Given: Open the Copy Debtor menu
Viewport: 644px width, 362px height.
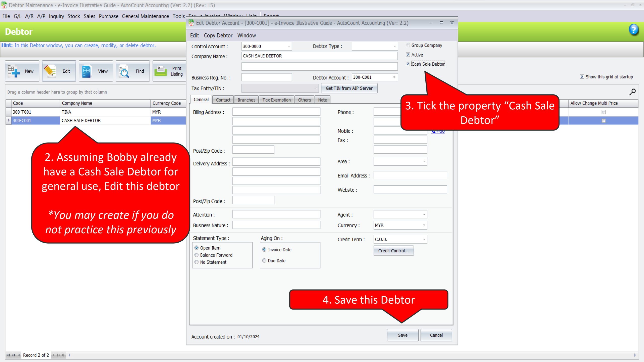Looking at the screenshot, I should (x=218, y=35).
